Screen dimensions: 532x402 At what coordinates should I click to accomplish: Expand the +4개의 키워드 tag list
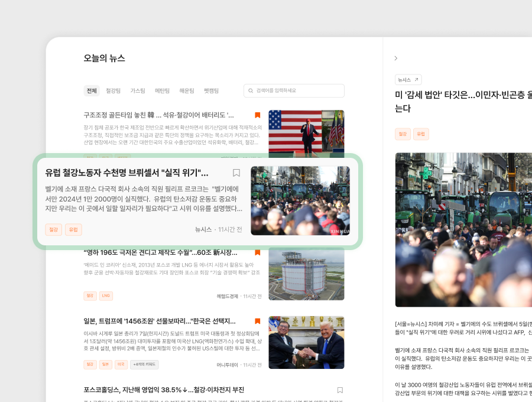tap(145, 365)
